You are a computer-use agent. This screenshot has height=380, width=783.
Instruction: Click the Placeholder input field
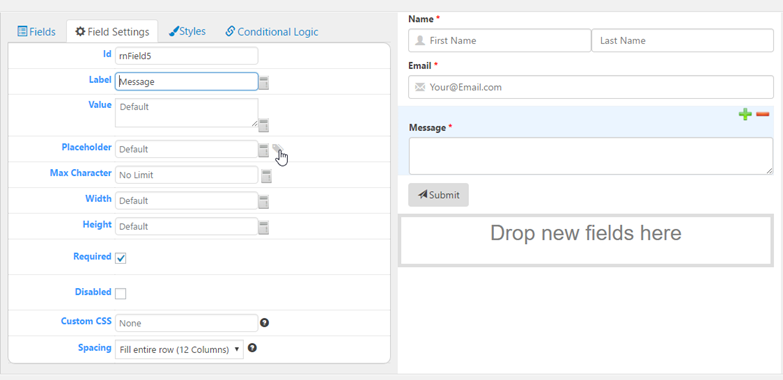186,149
